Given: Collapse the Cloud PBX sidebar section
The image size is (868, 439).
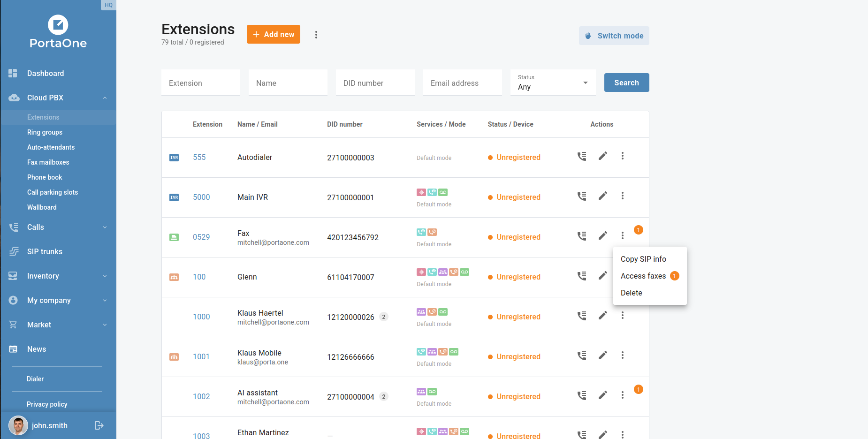Looking at the screenshot, I should (x=105, y=98).
